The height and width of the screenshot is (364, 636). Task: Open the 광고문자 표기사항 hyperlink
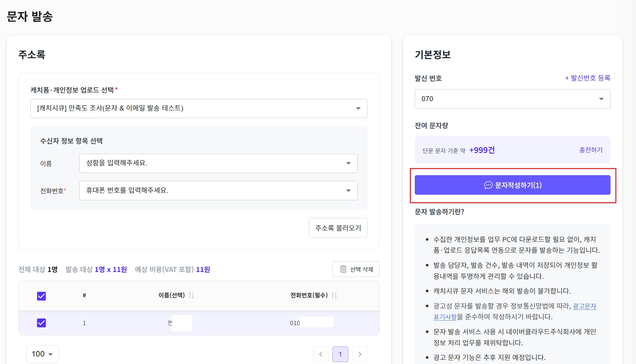584,306
